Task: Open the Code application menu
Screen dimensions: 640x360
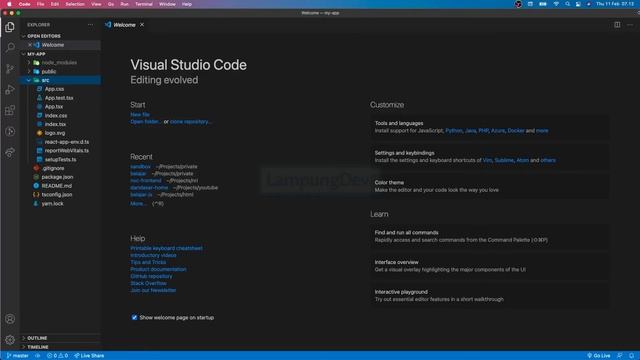Action: pyautogui.click(x=24, y=4)
